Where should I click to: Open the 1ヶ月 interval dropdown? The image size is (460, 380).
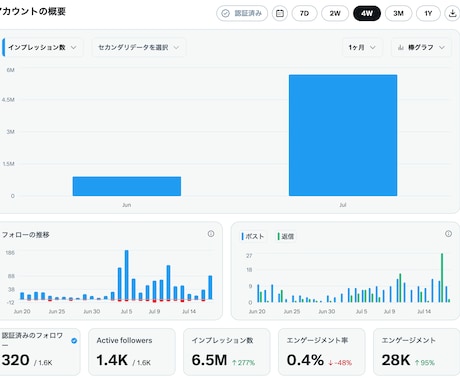362,47
